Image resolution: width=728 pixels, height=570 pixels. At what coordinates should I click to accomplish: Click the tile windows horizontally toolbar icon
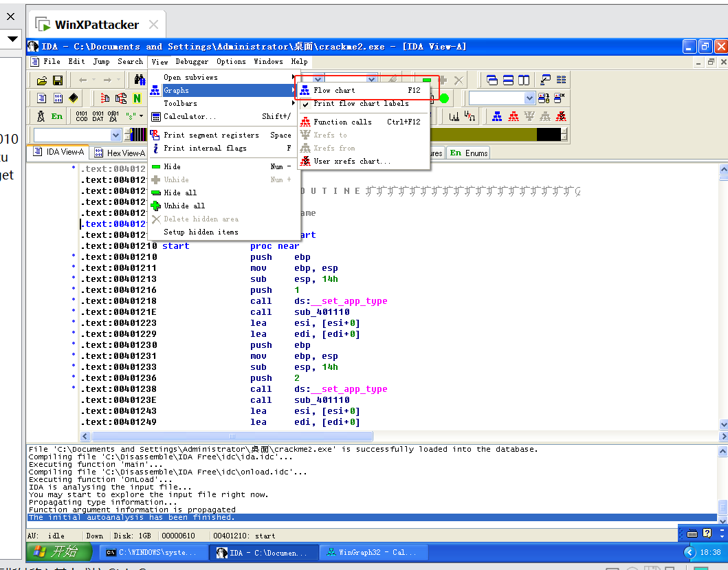coord(509,80)
